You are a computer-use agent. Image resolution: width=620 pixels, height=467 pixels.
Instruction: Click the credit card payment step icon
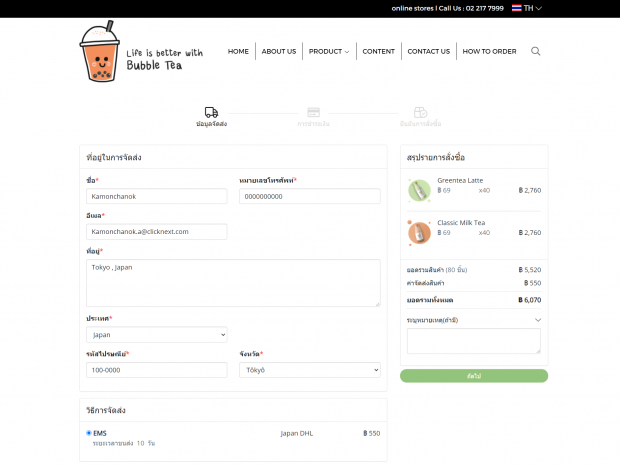pos(313,113)
